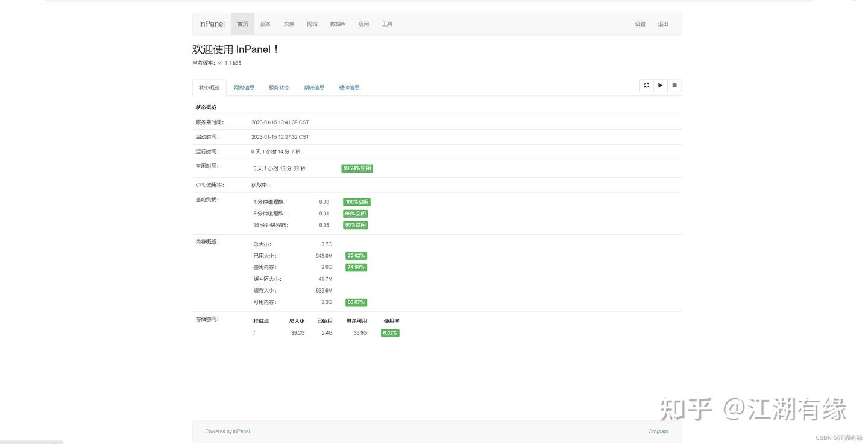Switch to the 服务状态 tab
Screen dimensions: 868x444
(x=279, y=87)
